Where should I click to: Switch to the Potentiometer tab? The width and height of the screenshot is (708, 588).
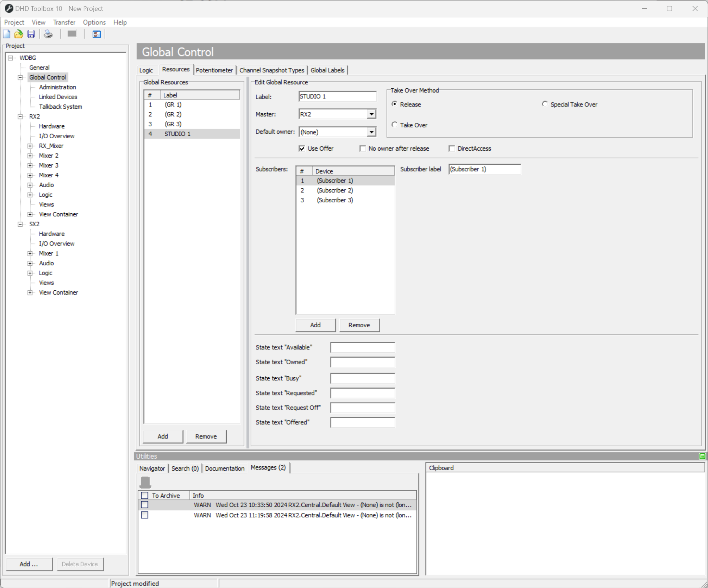pyautogui.click(x=214, y=70)
